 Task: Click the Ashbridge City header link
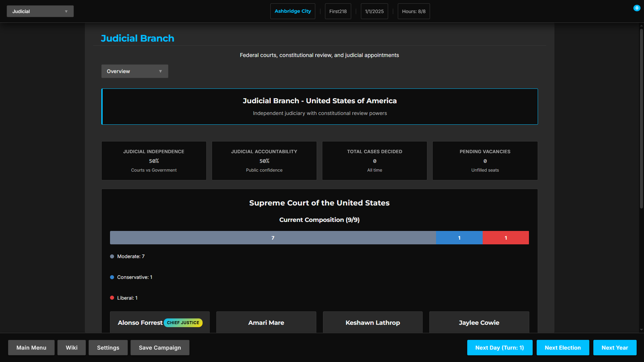[292, 11]
